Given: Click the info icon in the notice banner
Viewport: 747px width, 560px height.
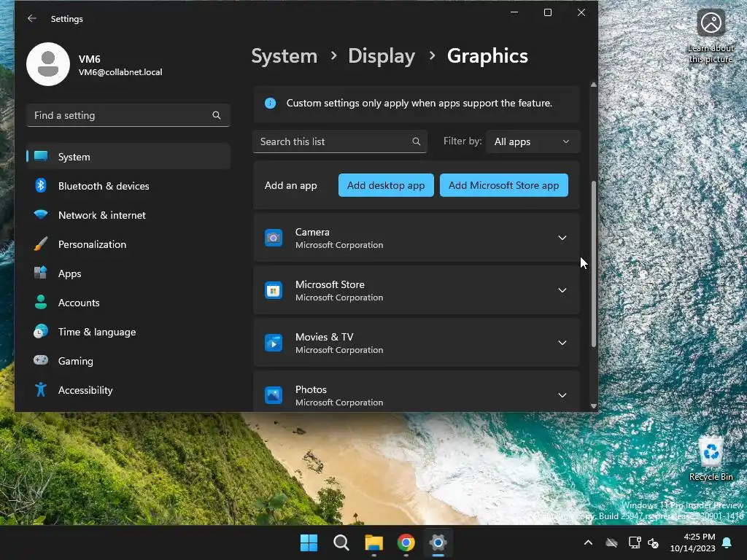Looking at the screenshot, I should 270,103.
